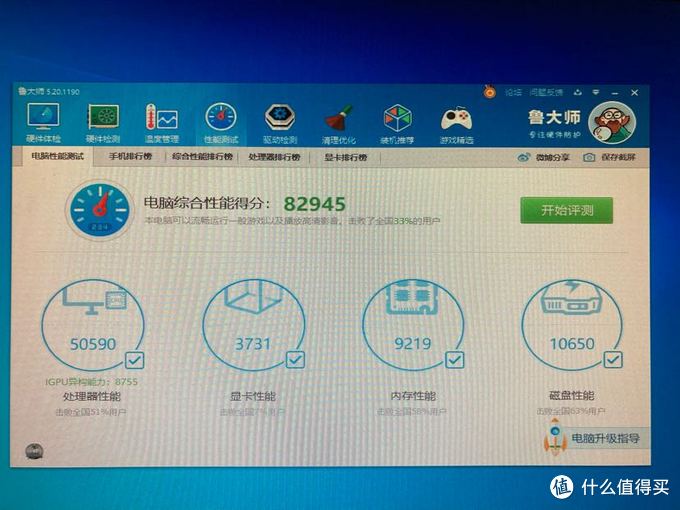680x510 pixels.
Task: Open the 问题反馈 feedback link
Action: 546,92
